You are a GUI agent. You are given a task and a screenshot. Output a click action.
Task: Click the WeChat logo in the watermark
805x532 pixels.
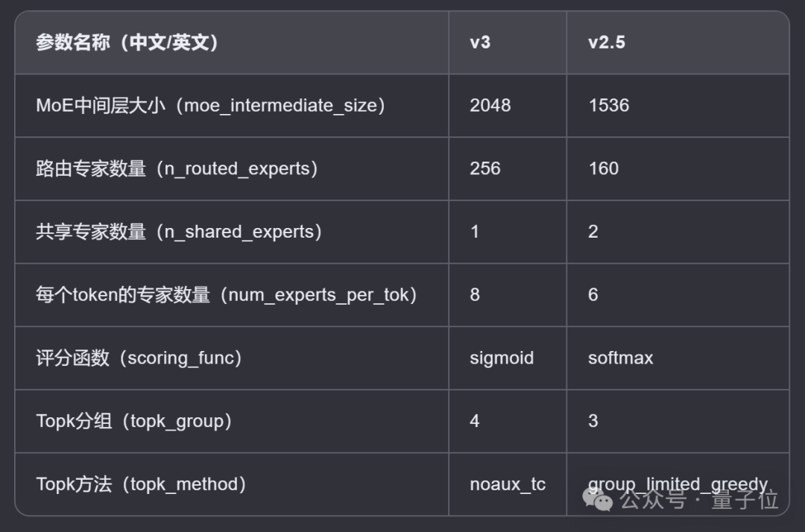[x=599, y=499]
